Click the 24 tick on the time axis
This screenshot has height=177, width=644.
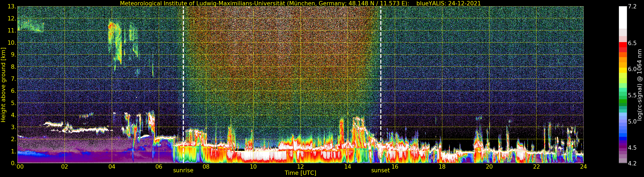click(x=583, y=167)
